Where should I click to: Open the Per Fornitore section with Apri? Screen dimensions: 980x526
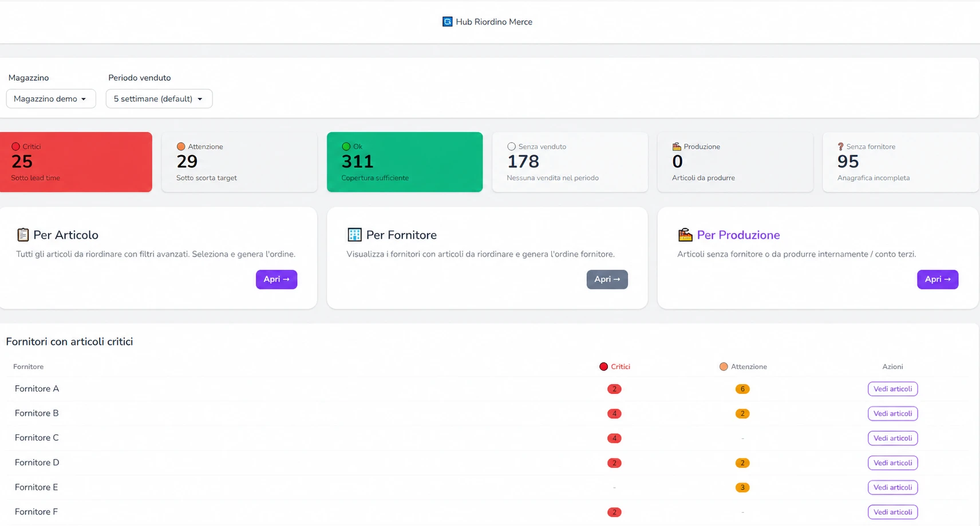pyautogui.click(x=607, y=279)
